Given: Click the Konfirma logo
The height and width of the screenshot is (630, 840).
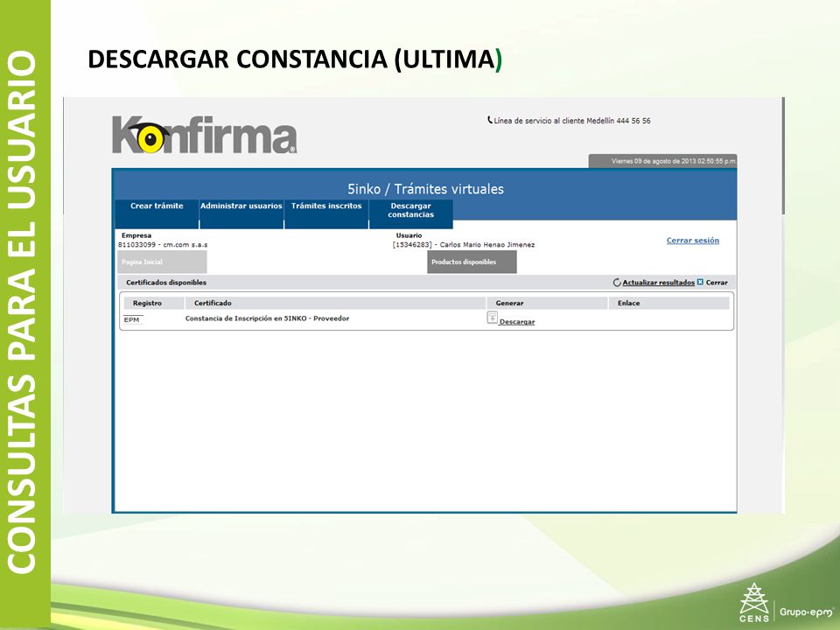Looking at the screenshot, I should [204, 135].
